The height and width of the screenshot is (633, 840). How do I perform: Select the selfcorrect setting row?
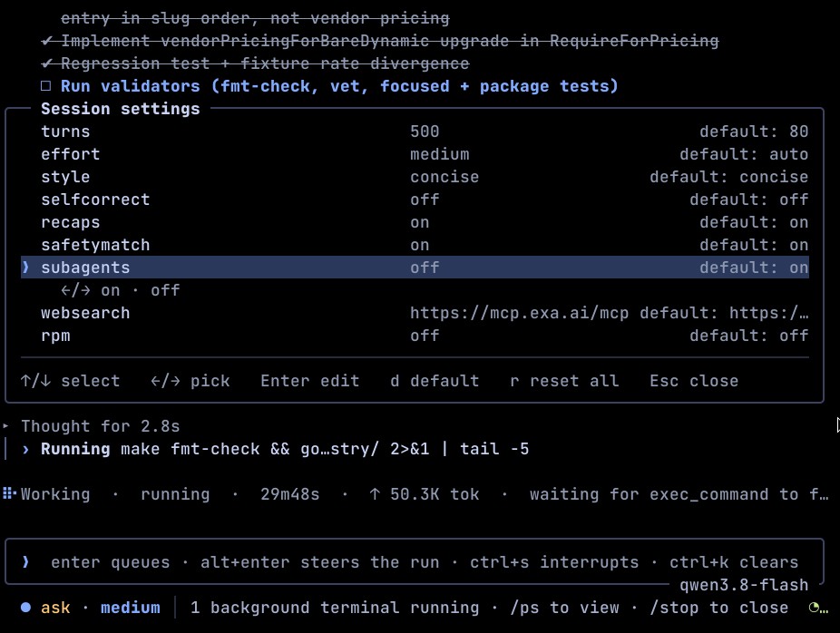415,200
